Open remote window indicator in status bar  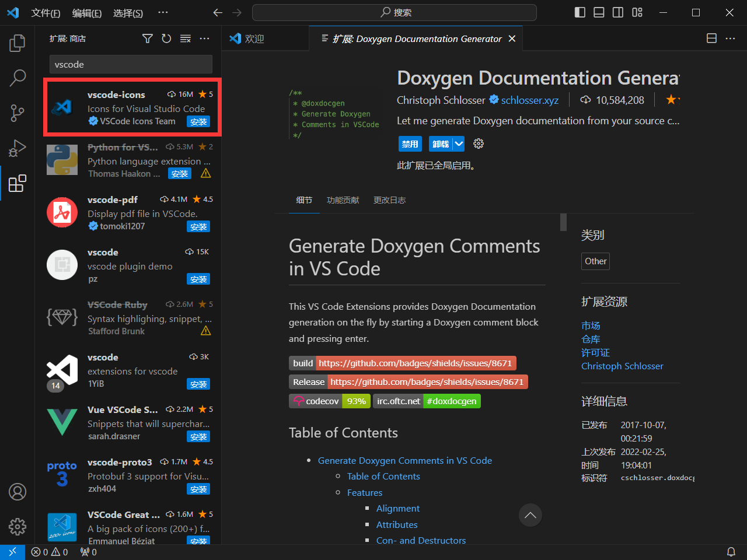click(x=12, y=552)
